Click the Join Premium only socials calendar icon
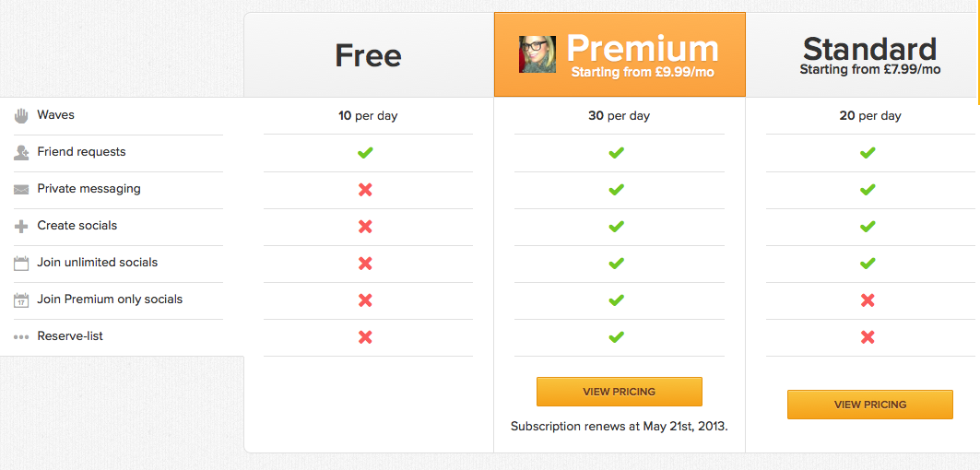The width and height of the screenshot is (980, 470). 21,300
